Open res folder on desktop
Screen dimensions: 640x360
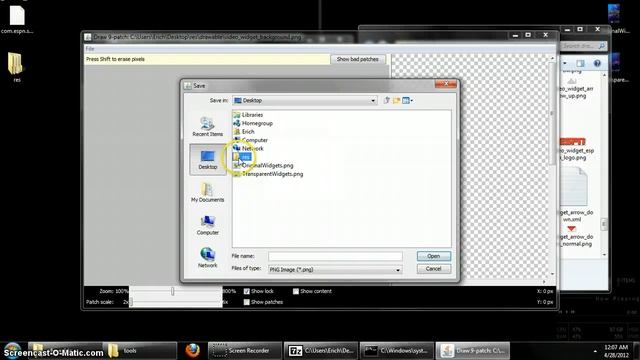[x=16, y=67]
